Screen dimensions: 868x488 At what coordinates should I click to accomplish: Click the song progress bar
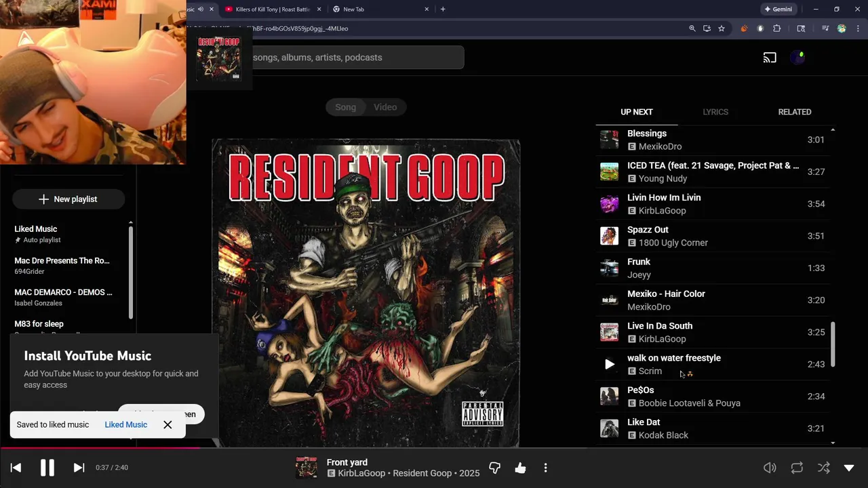pyautogui.click(x=434, y=448)
